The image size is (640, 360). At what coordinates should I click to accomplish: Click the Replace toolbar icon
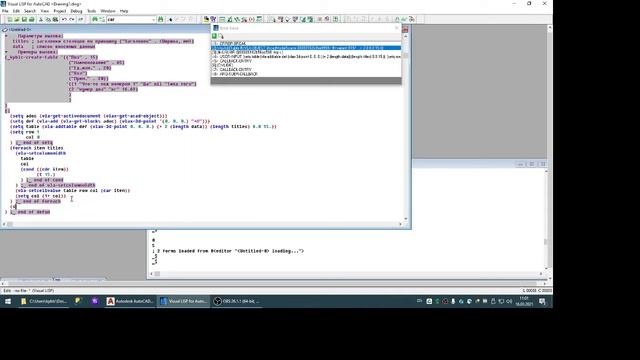pos(102,19)
